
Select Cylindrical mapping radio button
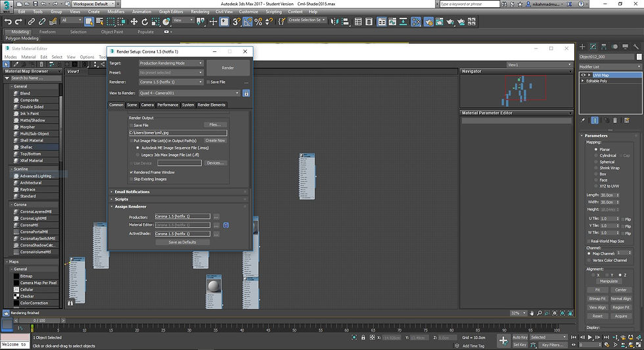click(x=596, y=155)
